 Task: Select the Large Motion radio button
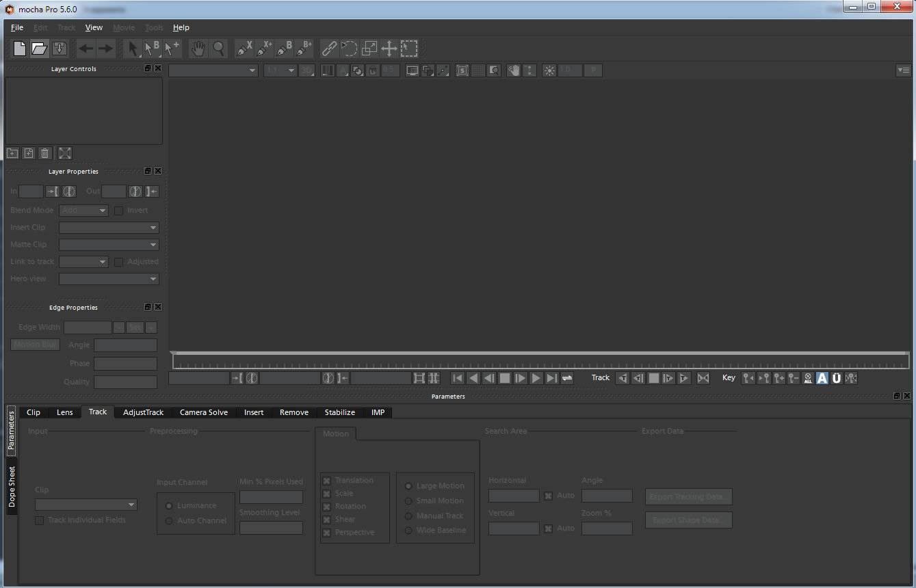click(408, 486)
